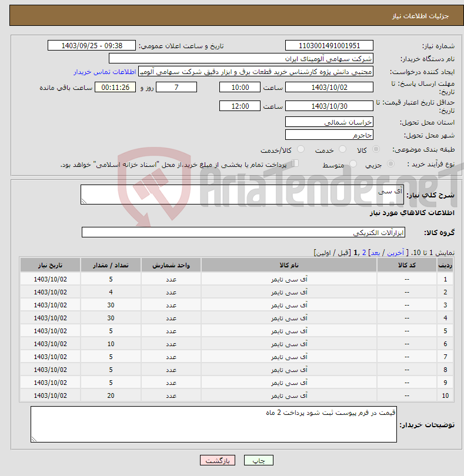Click item name in row 1

click(289, 279)
